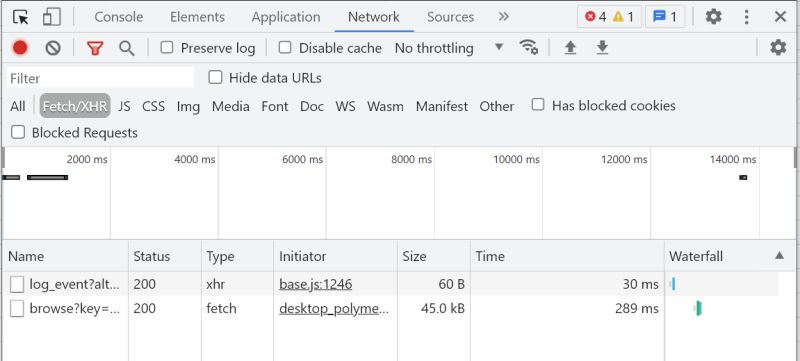Open the three-dot customize DevTools menu
Screen dimensions: 800x361
tap(746, 17)
